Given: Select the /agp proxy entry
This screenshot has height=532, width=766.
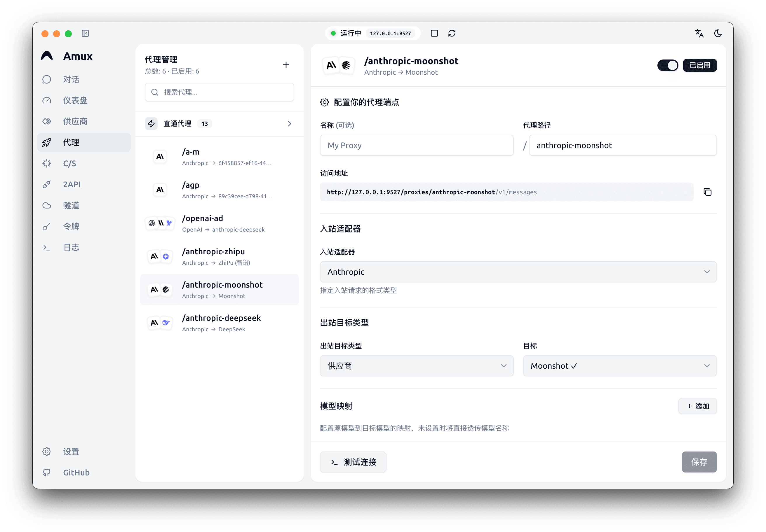Looking at the screenshot, I should point(219,190).
